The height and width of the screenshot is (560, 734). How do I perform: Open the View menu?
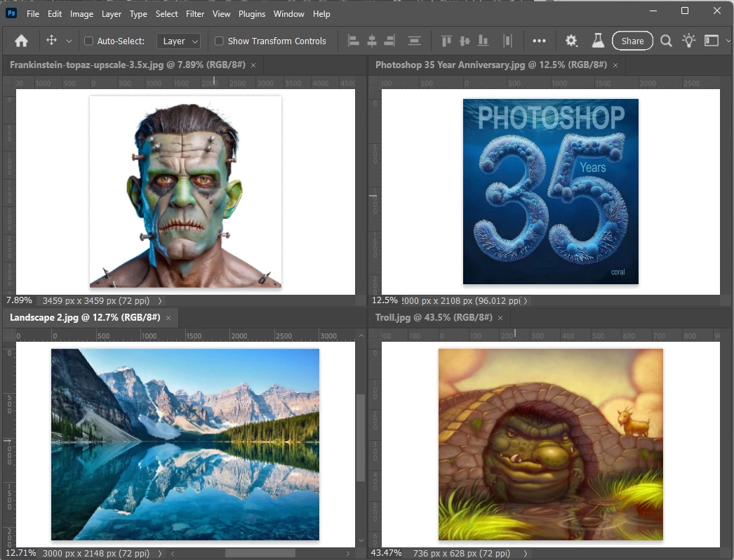click(x=221, y=14)
